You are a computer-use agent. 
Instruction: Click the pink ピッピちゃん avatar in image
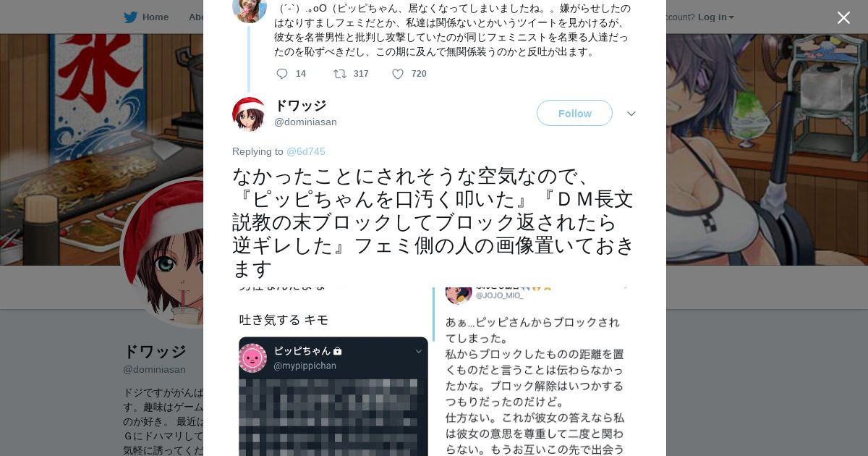point(252,358)
